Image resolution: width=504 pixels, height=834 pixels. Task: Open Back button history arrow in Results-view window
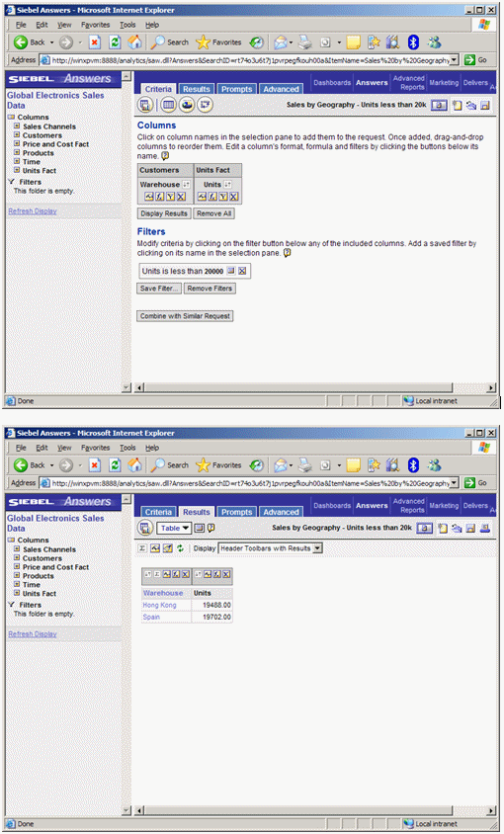[x=52, y=464]
